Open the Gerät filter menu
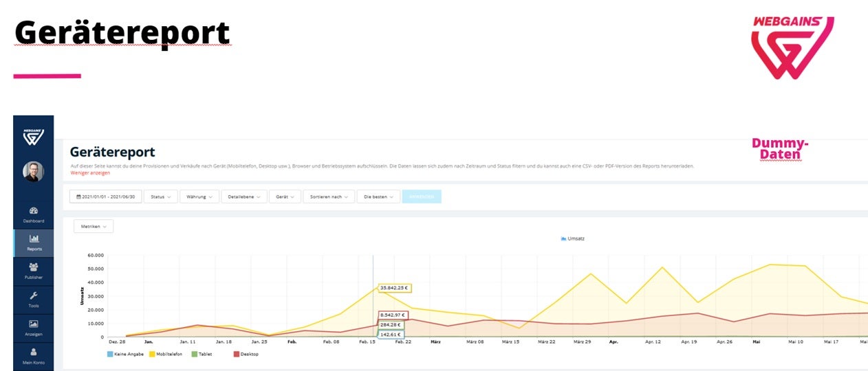 pos(284,196)
